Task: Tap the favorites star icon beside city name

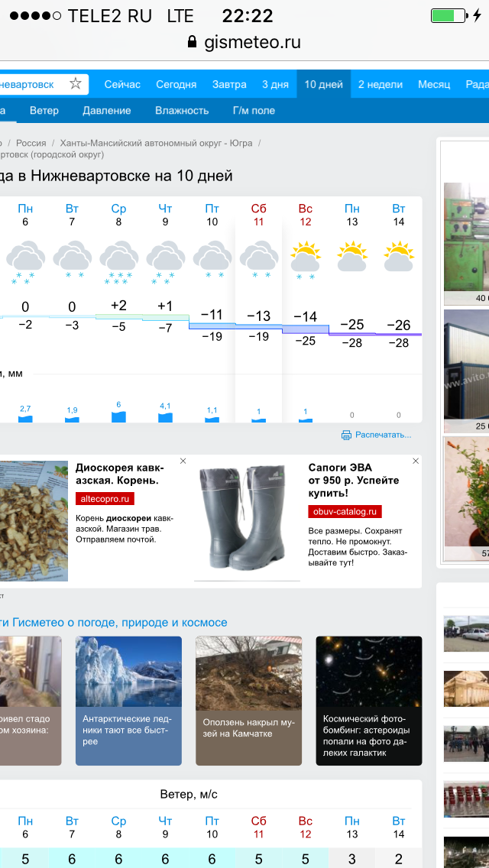Action: (75, 84)
